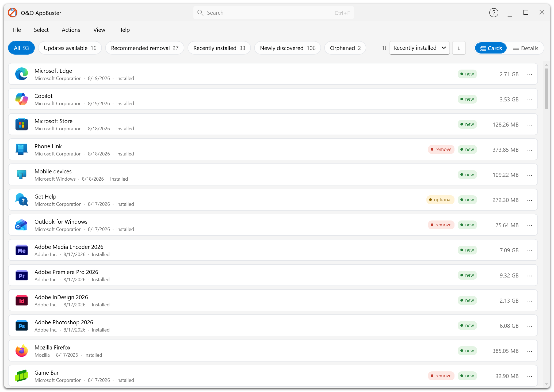
Task: Click the remove badge on Outlook for Windows
Action: (441, 225)
